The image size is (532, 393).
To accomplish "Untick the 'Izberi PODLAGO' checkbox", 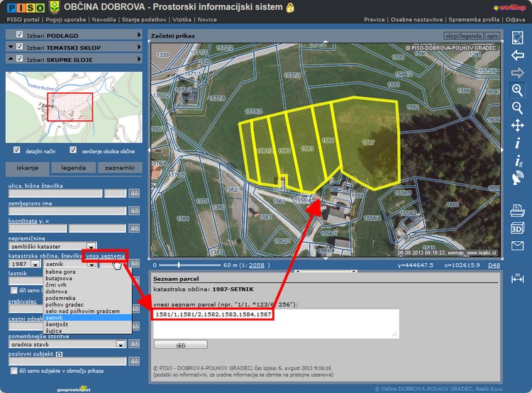I will click(x=20, y=35).
